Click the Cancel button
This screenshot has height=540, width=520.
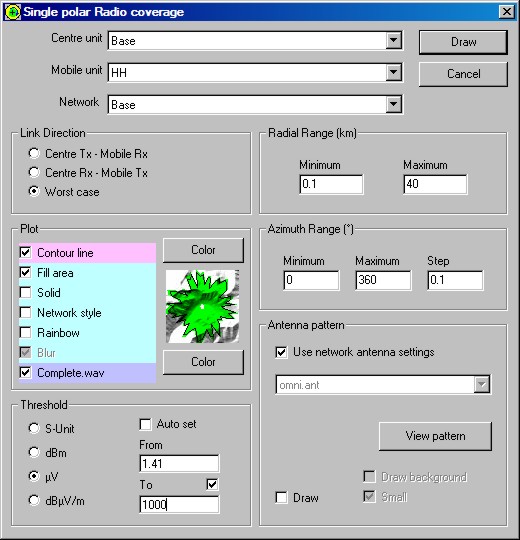pyautogui.click(x=463, y=74)
